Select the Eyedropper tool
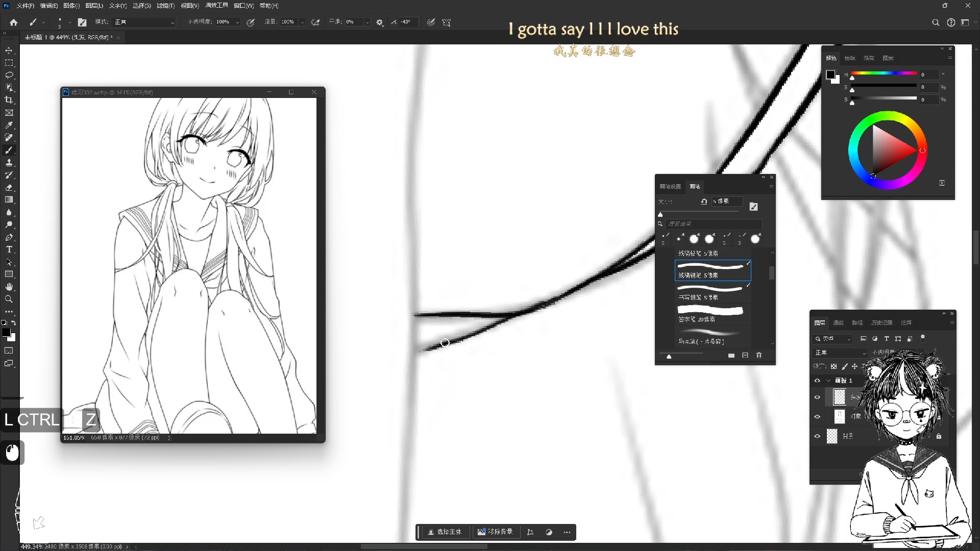 pos(9,126)
